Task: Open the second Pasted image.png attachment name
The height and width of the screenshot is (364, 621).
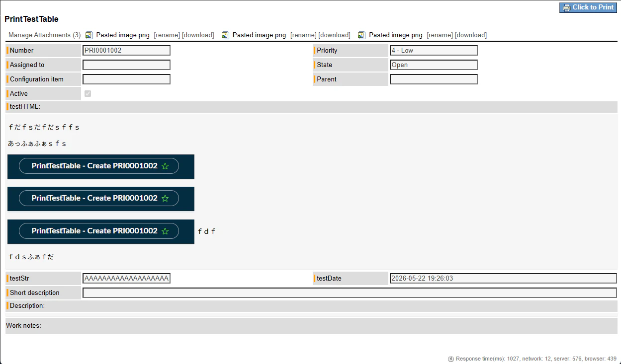Action: pos(260,35)
